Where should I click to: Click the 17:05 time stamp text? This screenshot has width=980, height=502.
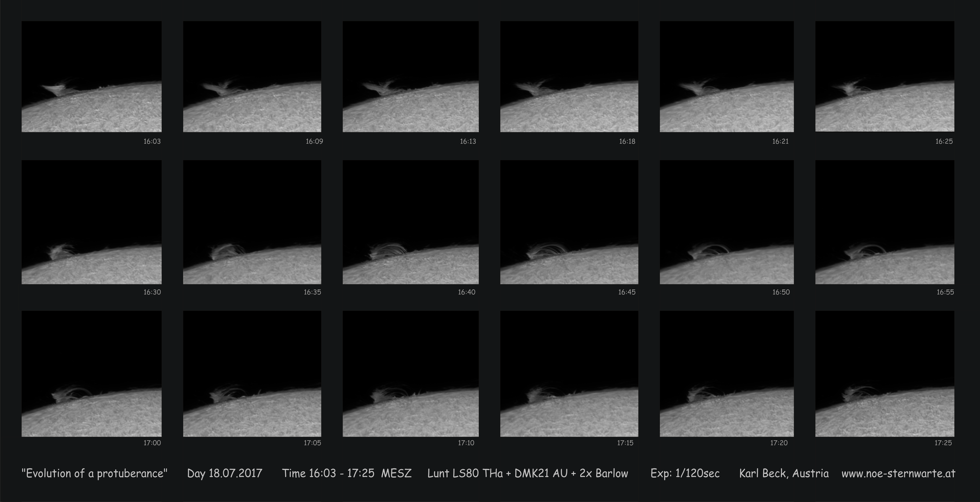[x=312, y=443]
